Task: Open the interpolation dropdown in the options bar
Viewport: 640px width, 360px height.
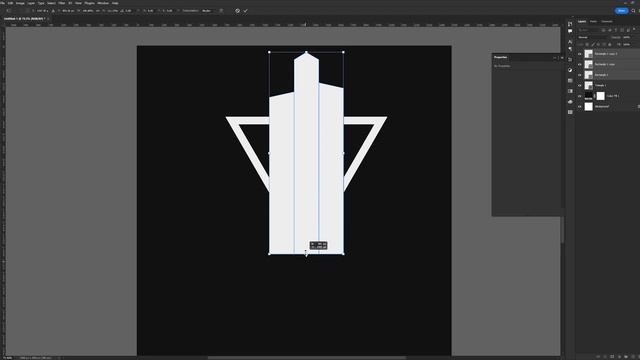Action: [208, 11]
